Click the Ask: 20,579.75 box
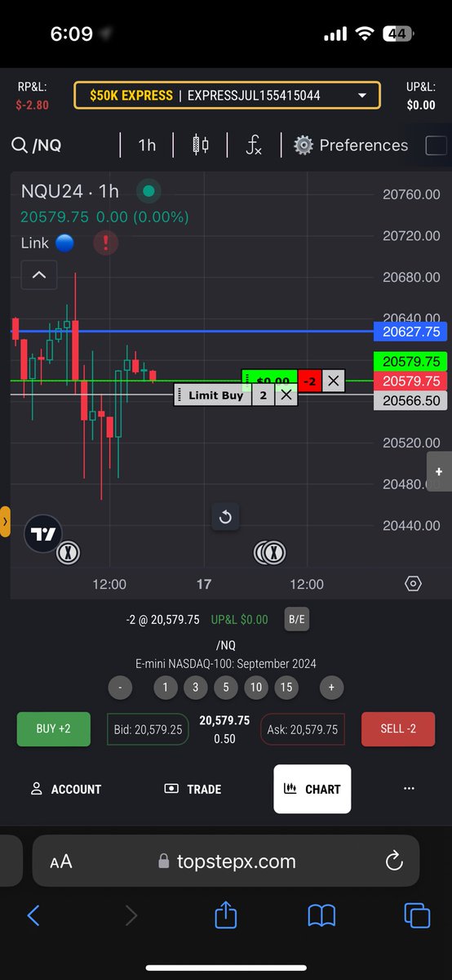Screen dimensions: 452x980 coord(303,729)
